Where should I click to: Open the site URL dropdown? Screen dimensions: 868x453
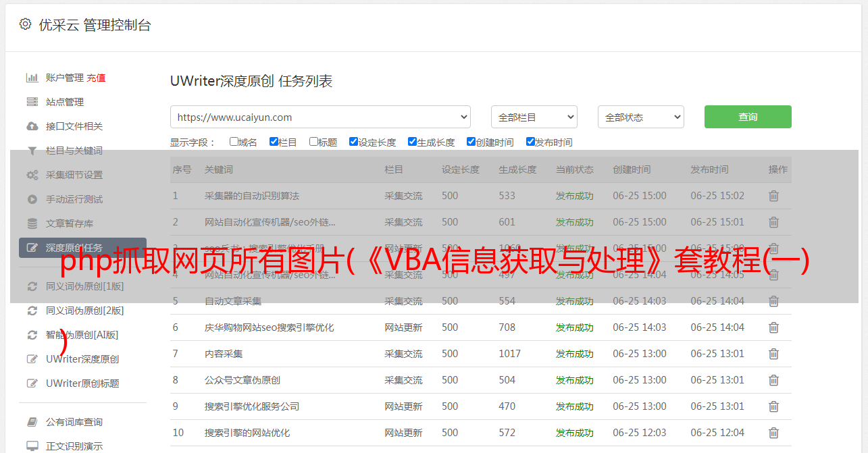[x=320, y=117]
